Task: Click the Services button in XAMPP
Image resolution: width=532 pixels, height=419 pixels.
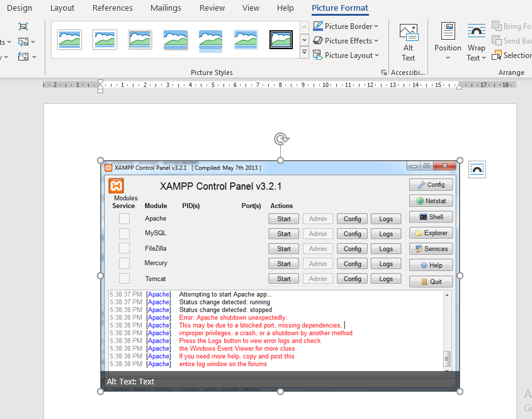Action: point(431,249)
